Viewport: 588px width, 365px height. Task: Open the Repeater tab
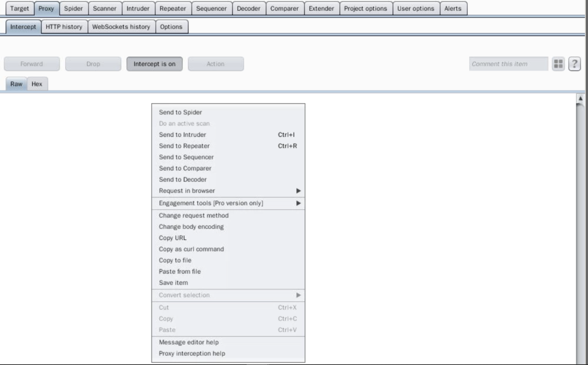(x=173, y=8)
